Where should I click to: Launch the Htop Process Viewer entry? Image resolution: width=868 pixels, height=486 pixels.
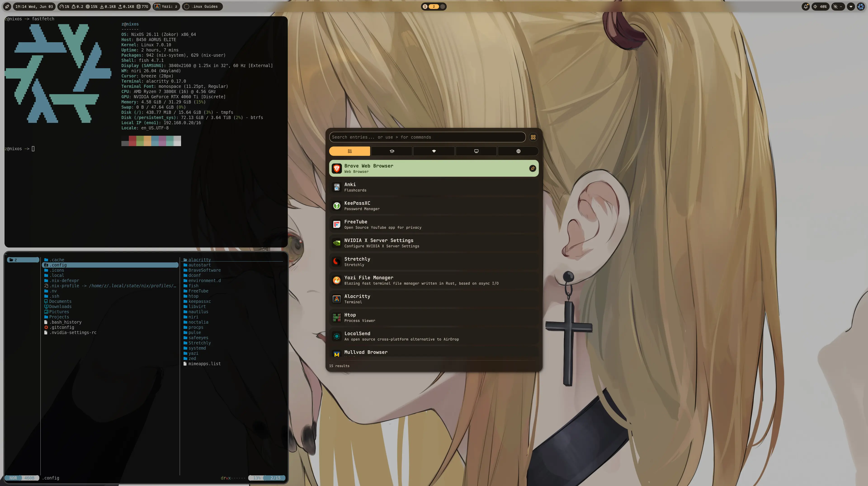pyautogui.click(x=434, y=317)
